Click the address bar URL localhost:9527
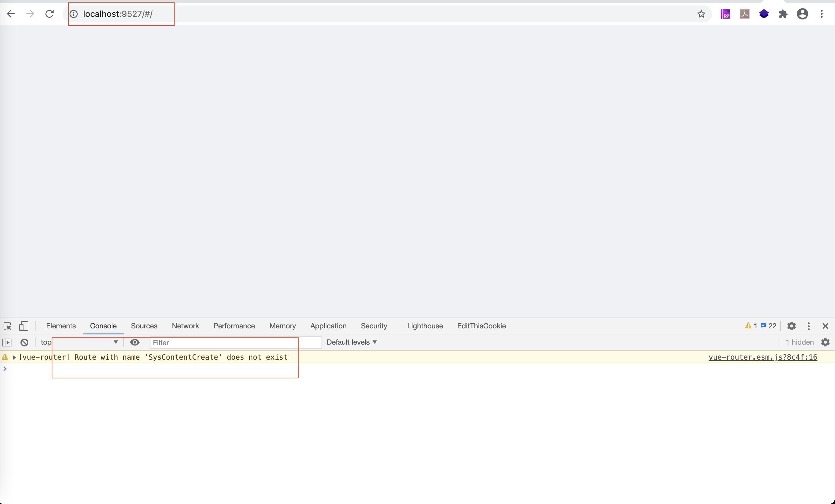 click(x=118, y=14)
